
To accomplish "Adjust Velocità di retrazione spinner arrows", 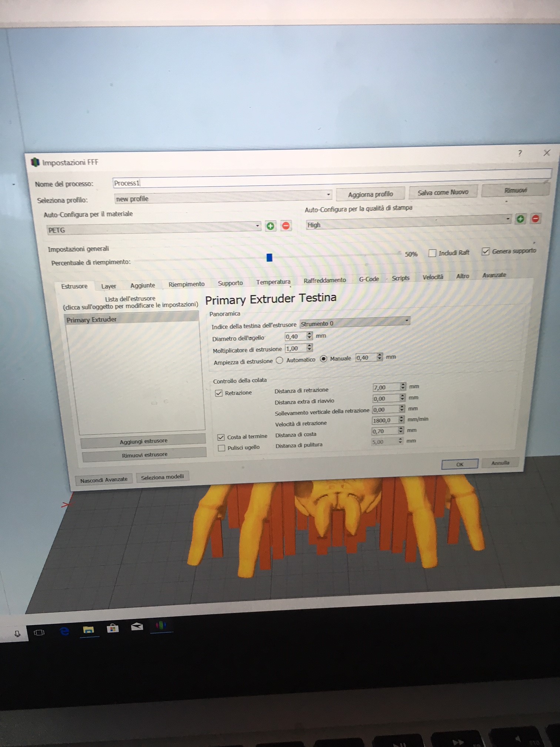I will pos(401,419).
